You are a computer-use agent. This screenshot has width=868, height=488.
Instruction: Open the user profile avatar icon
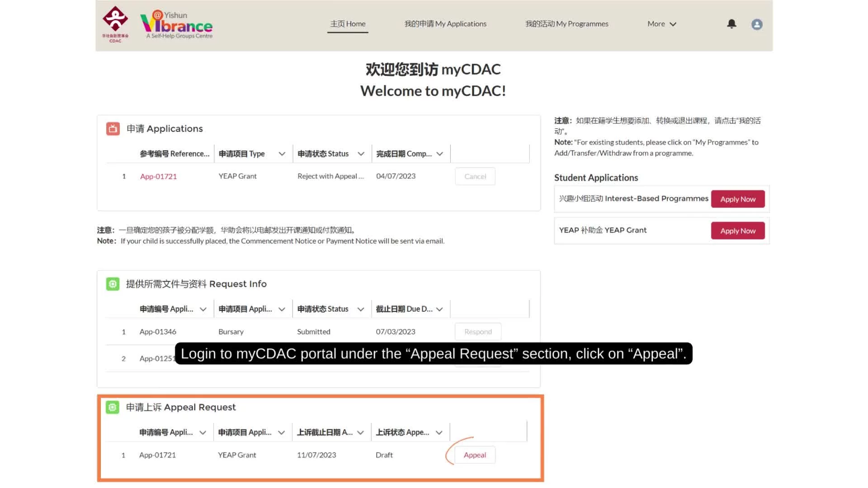tap(757, 24)
